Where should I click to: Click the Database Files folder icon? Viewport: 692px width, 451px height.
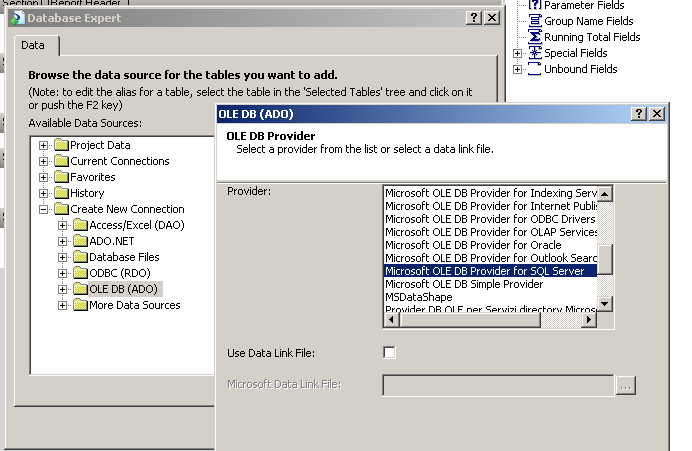(x=80, y=257)
